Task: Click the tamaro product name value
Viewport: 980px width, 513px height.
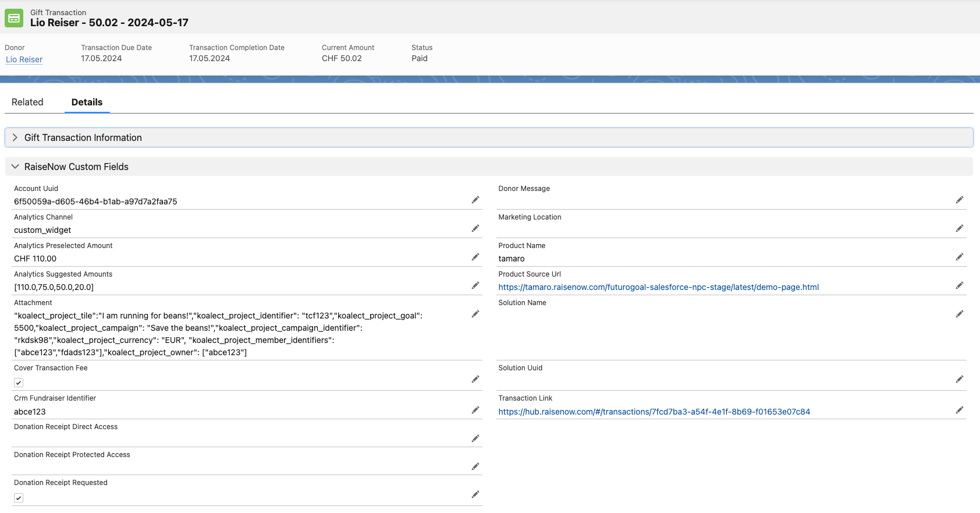Action: tap(512, 259)
